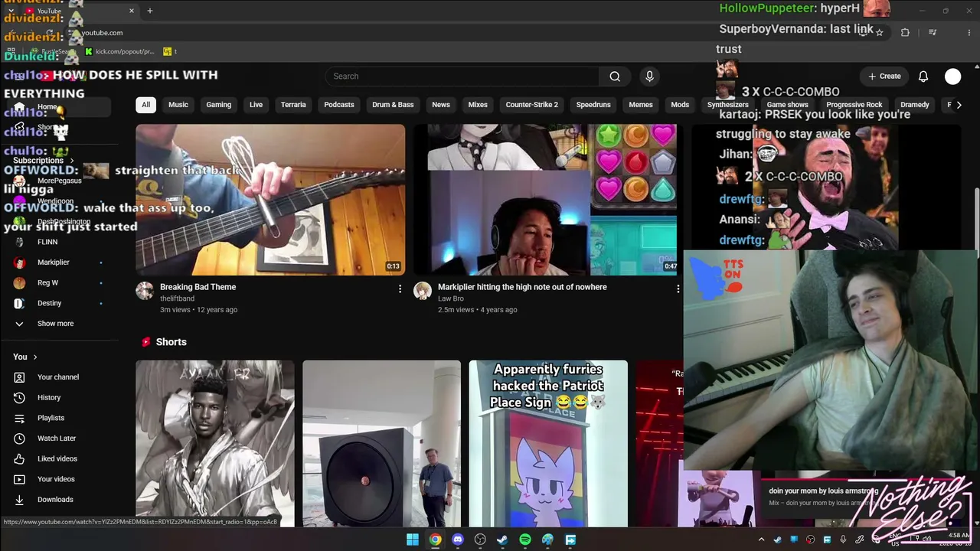Screen dimensions: 980x551
Task: Open theliftband channel avatar
Action: pyautogui.click(x=145, y=291)
